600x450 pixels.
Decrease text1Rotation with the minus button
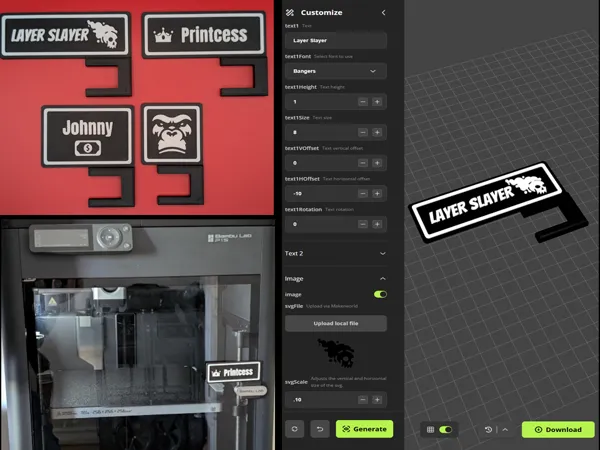(363, 224)
